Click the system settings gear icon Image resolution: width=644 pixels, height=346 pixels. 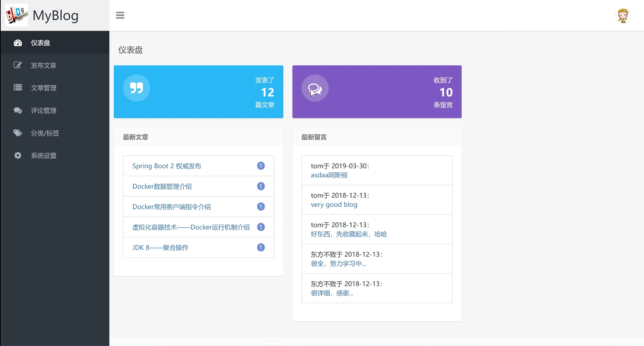coord(18,155)
